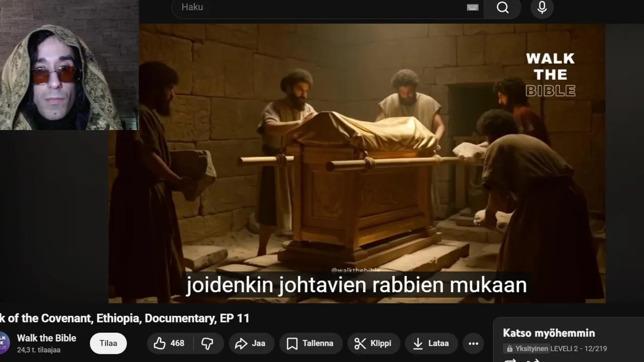Like the video with thumbs up

[x=169, y=343]
